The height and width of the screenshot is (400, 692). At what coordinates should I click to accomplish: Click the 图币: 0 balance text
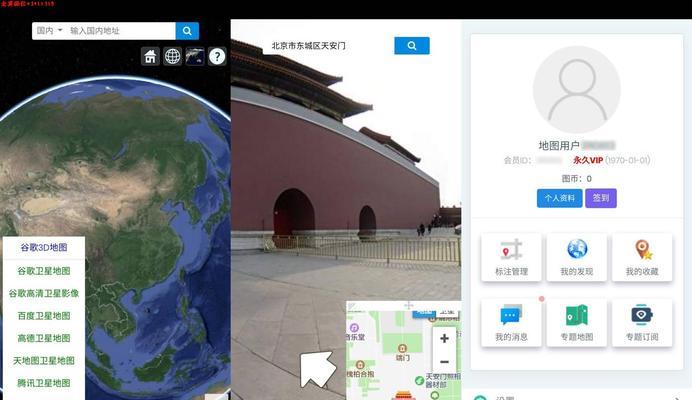point(576,179)
